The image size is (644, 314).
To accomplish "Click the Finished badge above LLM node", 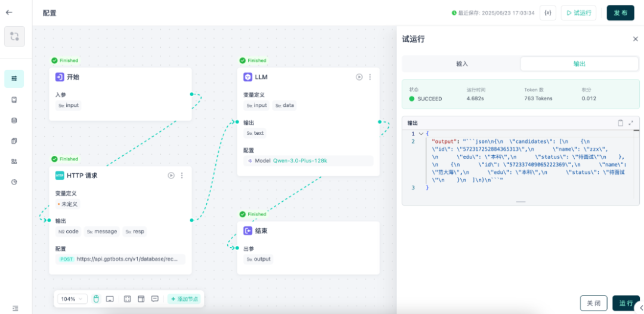I will (253, 60).
